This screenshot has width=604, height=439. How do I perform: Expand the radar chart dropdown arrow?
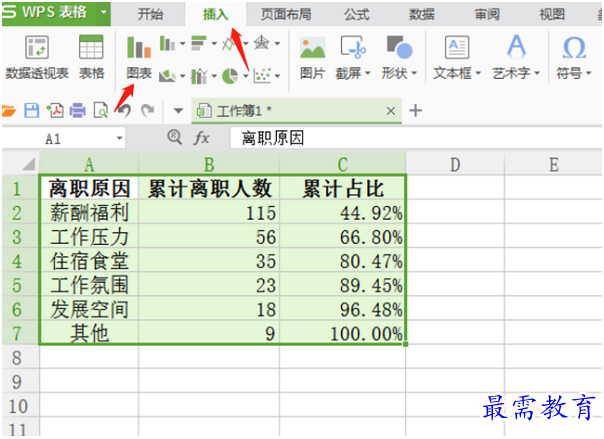pyautogui.click(x=277, y=44)
